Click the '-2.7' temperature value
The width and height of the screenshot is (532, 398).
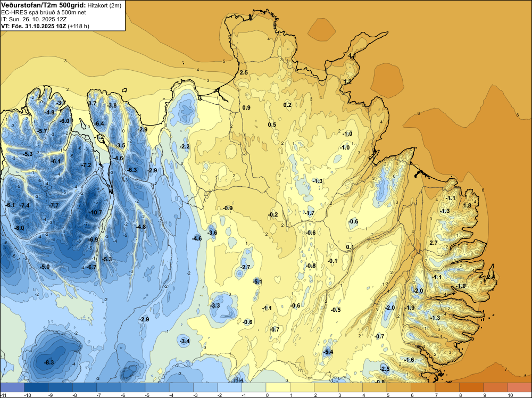(x=245, y=267)
